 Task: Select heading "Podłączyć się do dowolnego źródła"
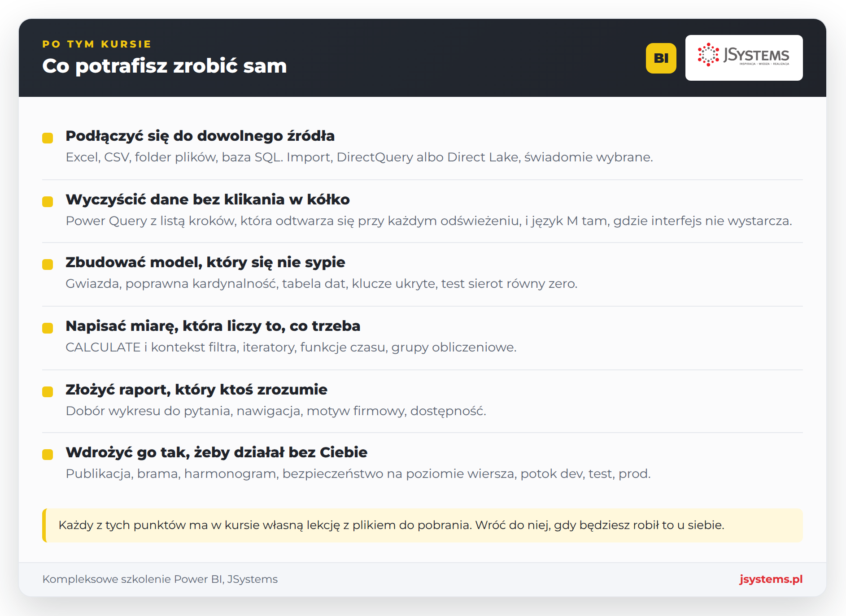tap(200, 136)
